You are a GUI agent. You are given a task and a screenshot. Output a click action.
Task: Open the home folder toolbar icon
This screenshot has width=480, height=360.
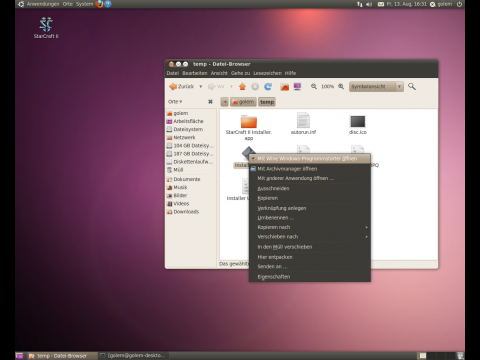(x=285, y=87)
